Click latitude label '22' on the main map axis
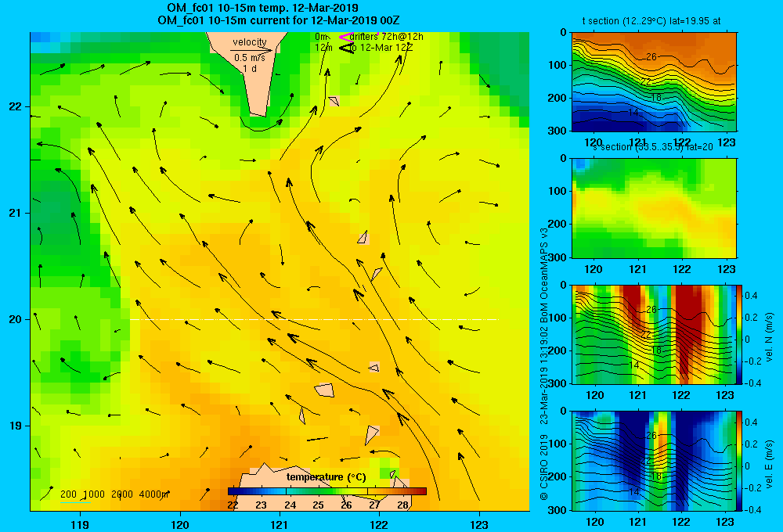This screenshot has width=783, height=532. [x=15, y=106]
